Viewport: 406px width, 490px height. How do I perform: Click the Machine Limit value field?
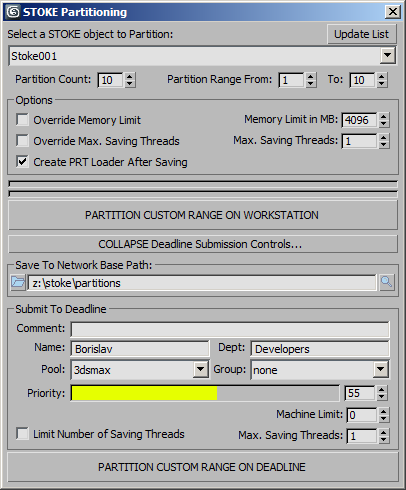click(362, 415)
